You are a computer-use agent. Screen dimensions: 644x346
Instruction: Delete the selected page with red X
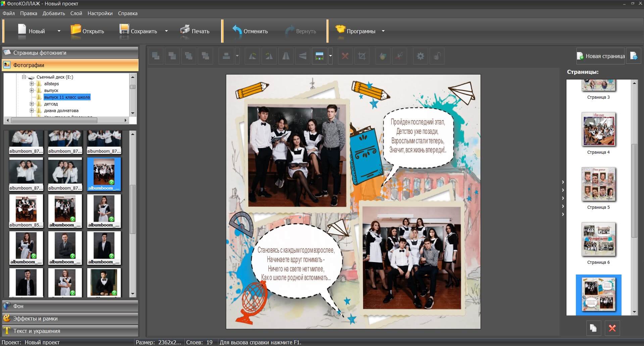click(x=612, y=328)
